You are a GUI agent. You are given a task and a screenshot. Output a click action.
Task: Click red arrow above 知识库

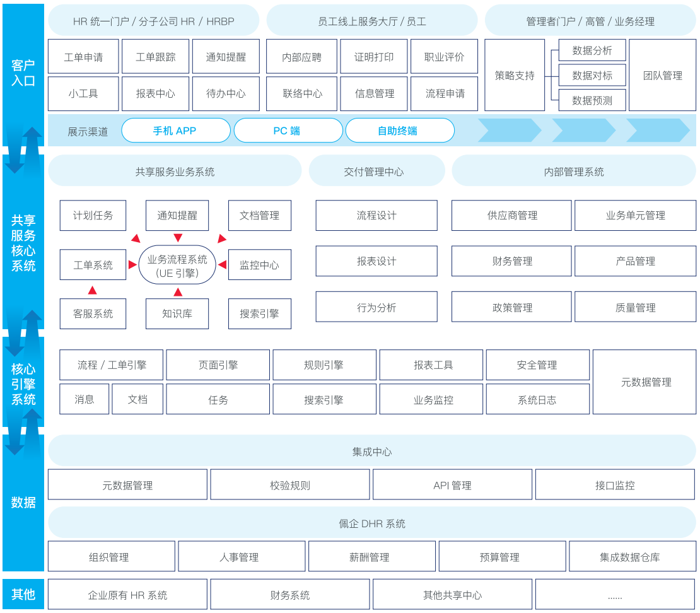click(178, 292)
